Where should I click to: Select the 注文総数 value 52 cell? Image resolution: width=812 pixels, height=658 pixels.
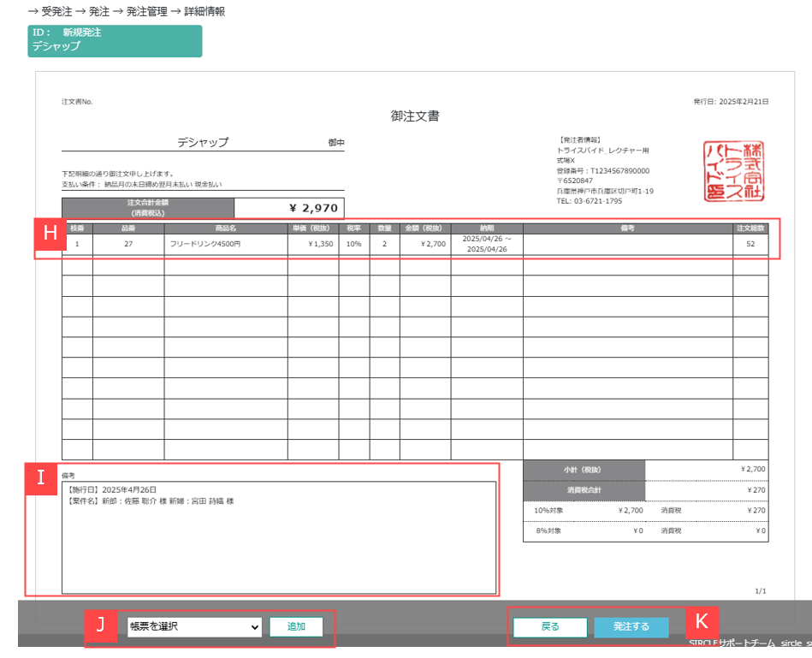(x=750, y=244)
